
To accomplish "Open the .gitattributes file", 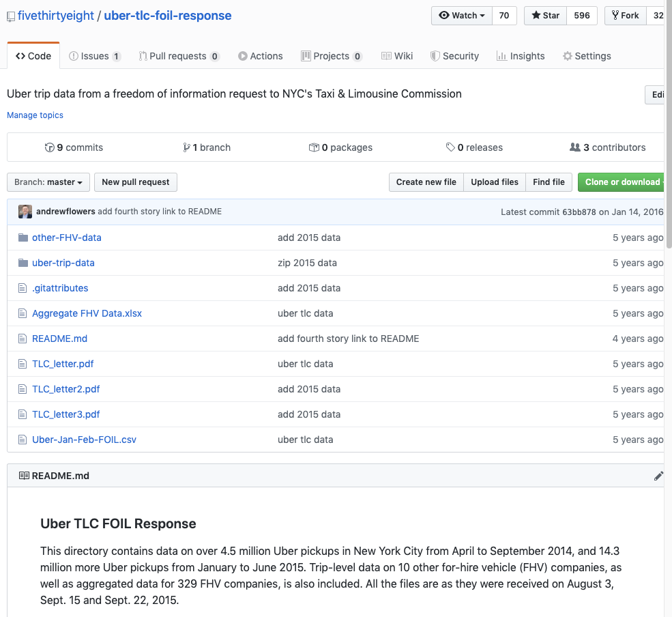I will coord(60,288).
